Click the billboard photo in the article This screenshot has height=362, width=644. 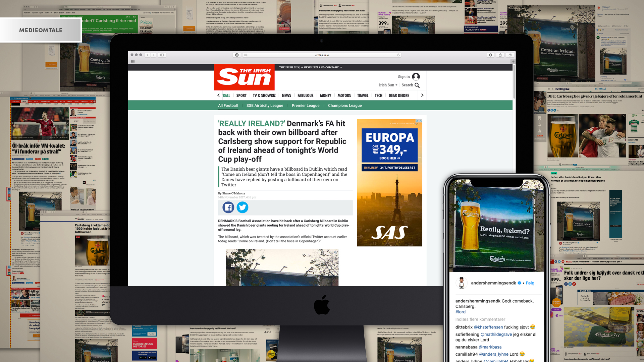click(282, 267)
